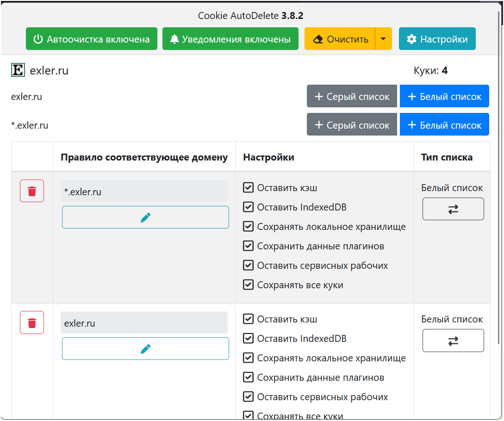Screen dimensions: 504x421
Task: Add exler.ru to Серый список
Action: coord(352,97)
